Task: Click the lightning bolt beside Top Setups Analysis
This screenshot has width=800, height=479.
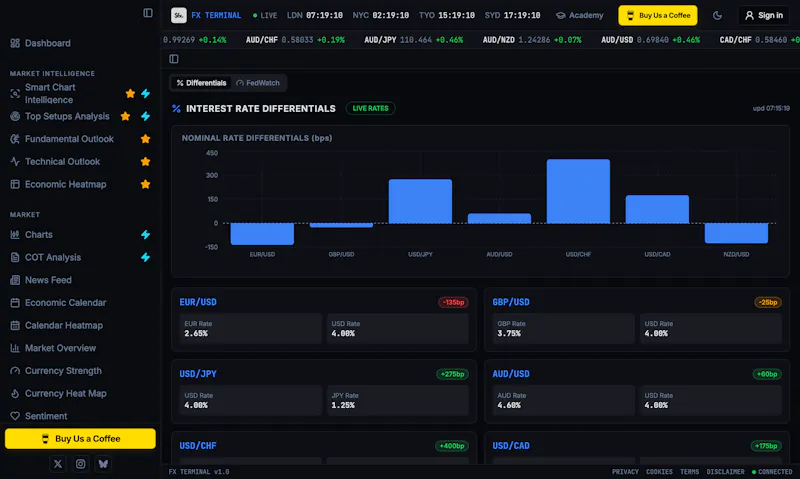Action: click(145, 116)
